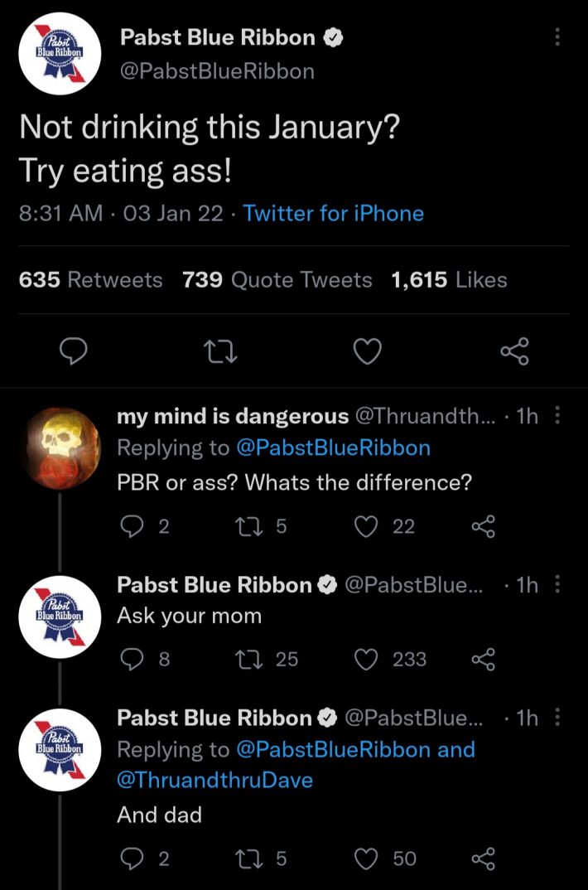Open options menu for "Ask your mom" reply
This screenshot has width=588, height=890.
tap(557, 585)
